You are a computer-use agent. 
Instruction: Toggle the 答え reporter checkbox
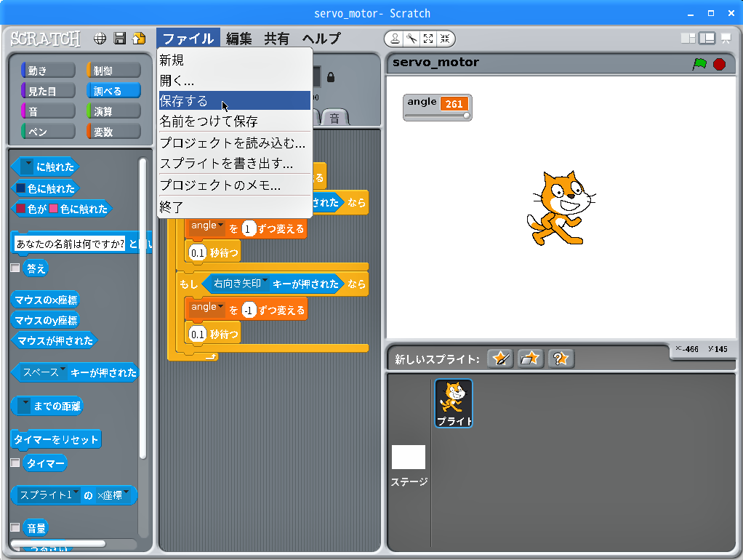click(x=15, y=268)
